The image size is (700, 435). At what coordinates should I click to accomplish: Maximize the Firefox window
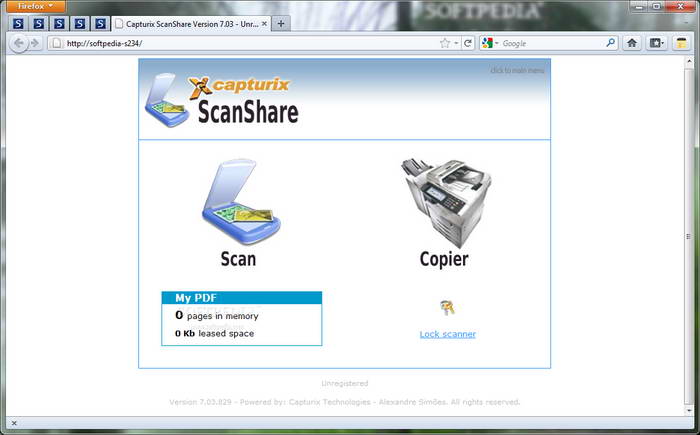[x=657, y=6]
